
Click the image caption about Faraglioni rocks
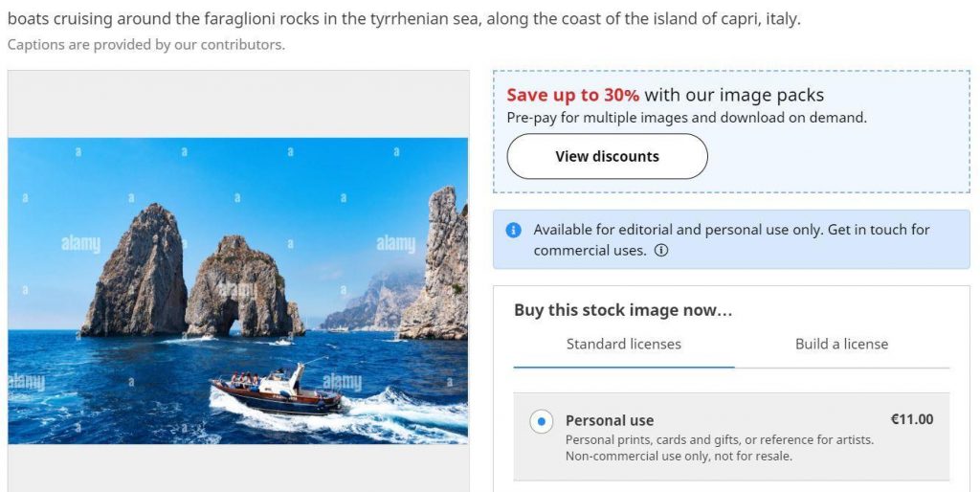[x=403, y=19]
